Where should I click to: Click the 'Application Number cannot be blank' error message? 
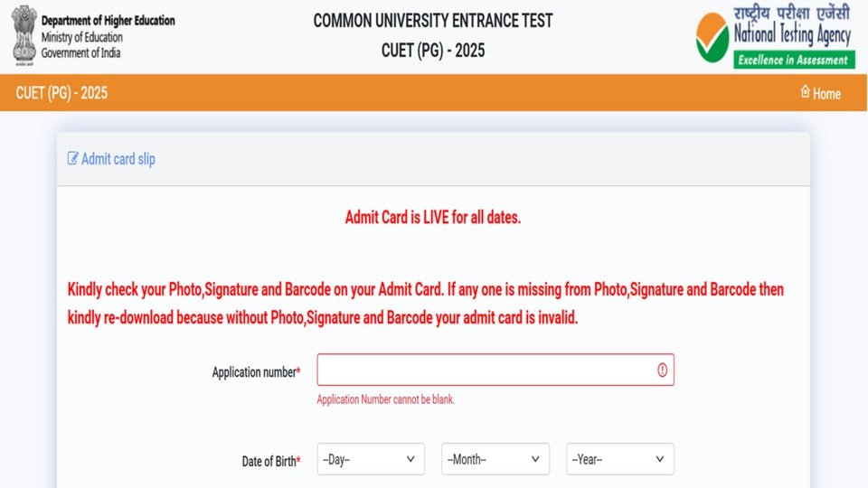coord(386,399)
